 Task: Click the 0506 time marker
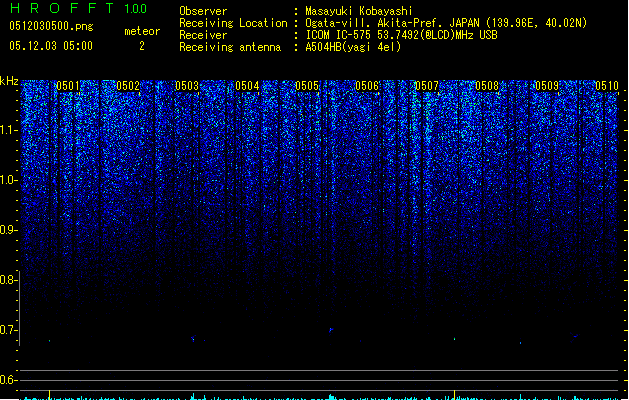(367, 86)
